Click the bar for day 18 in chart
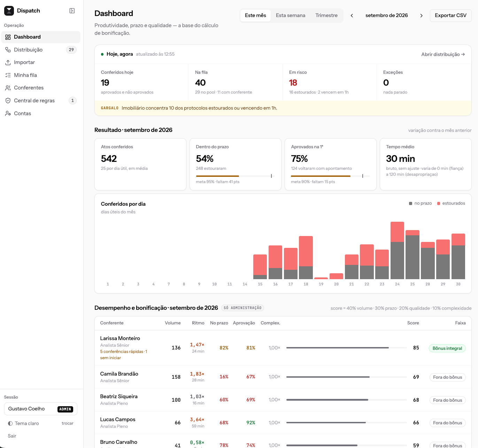The width and height of the screenshot is (478, 448). tap(306, 258)
